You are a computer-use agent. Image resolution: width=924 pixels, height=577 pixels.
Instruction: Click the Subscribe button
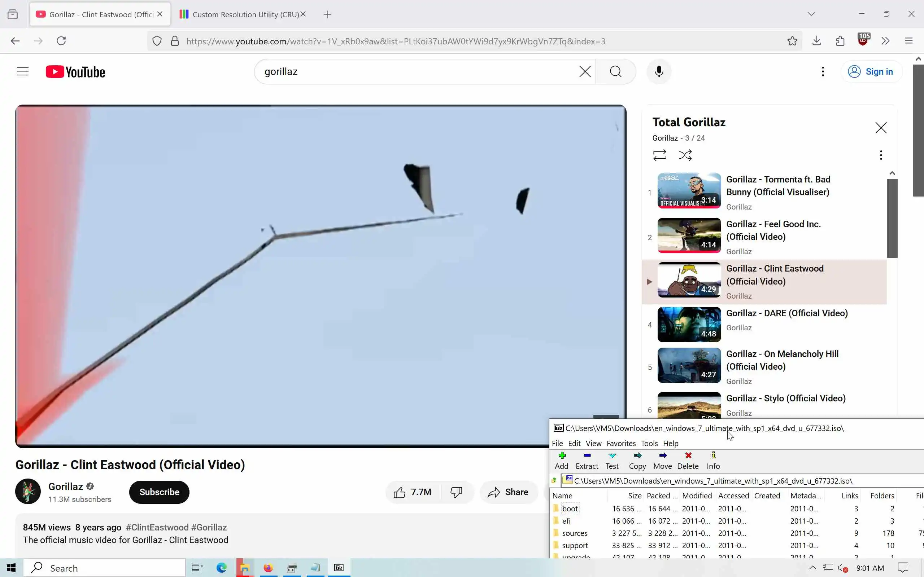coord(159,492)
